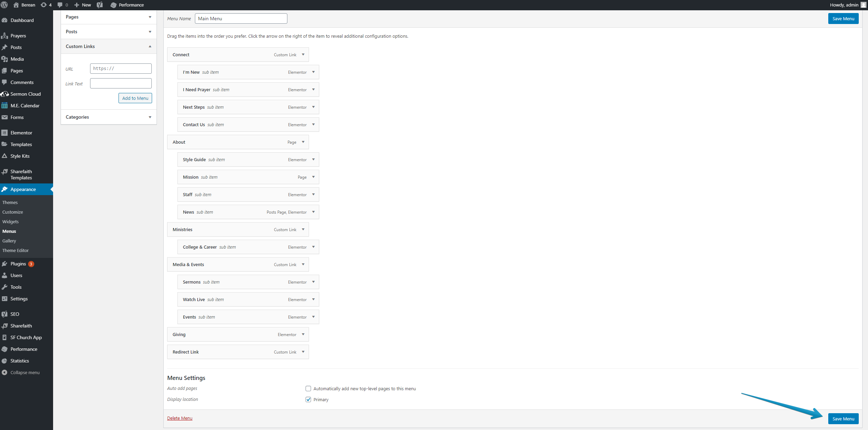Expand the Redirect Link menu item

303,352
